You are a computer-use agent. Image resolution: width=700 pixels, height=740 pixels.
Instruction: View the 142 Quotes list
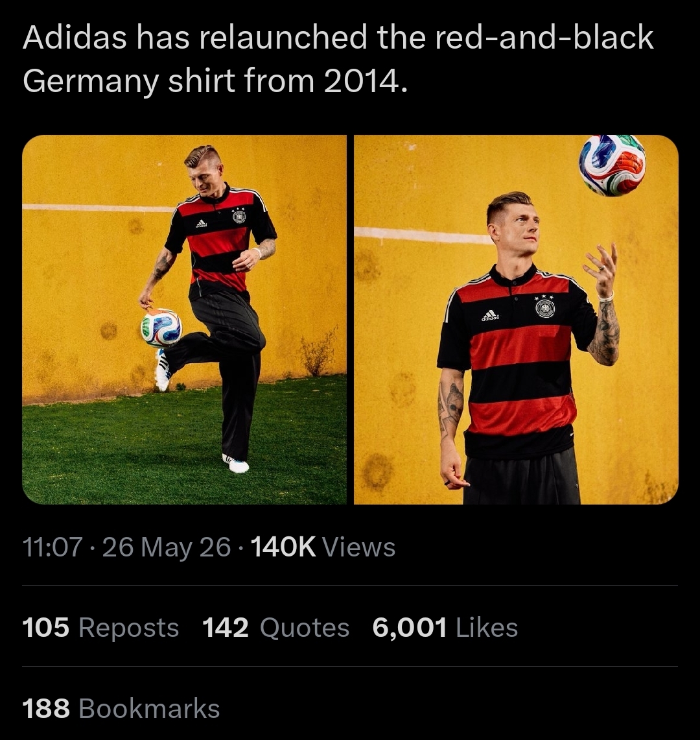pos(276,627)
